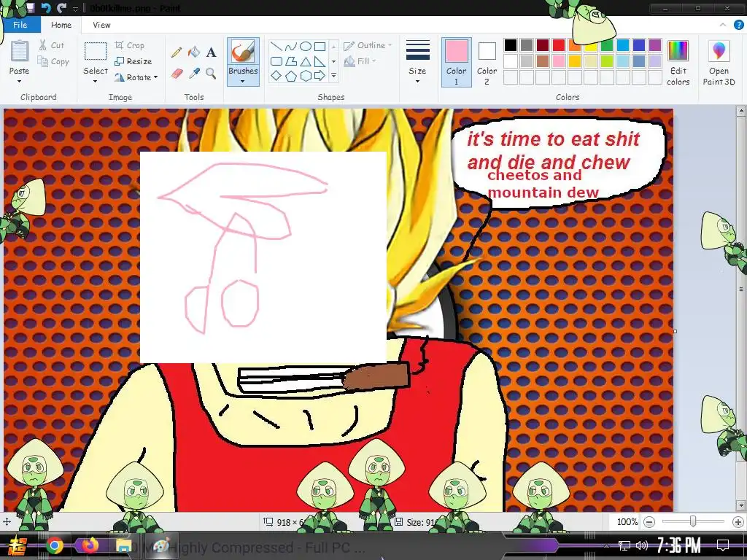Click the taskbar volume icon
The image size is (747, 560).
(642, 545)
